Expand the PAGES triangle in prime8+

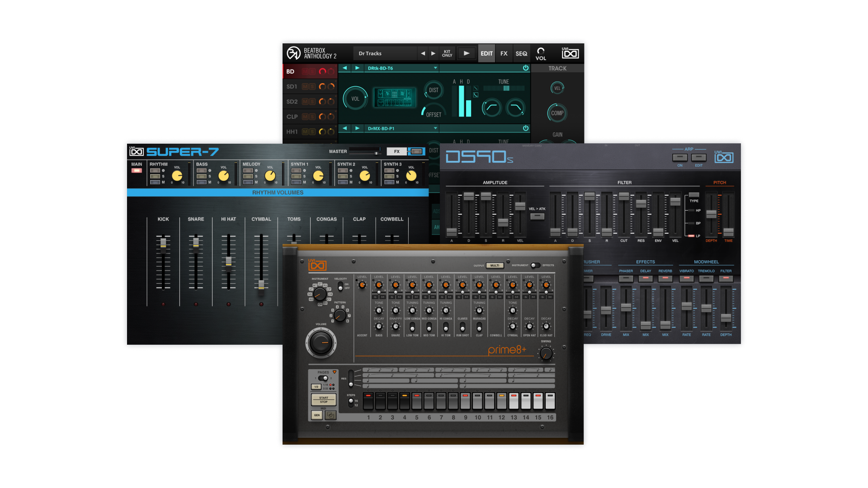click(x=335, y=372)
